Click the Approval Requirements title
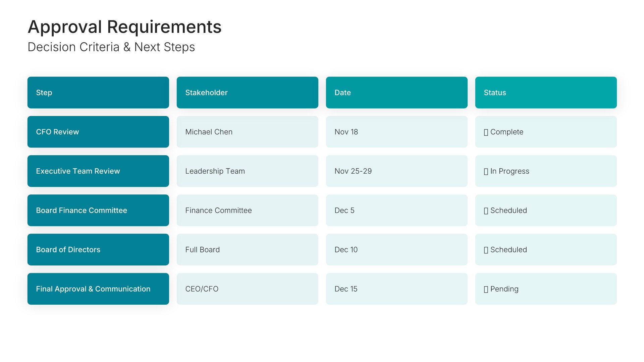Viewport: 644px width, 362px height. 124,27
